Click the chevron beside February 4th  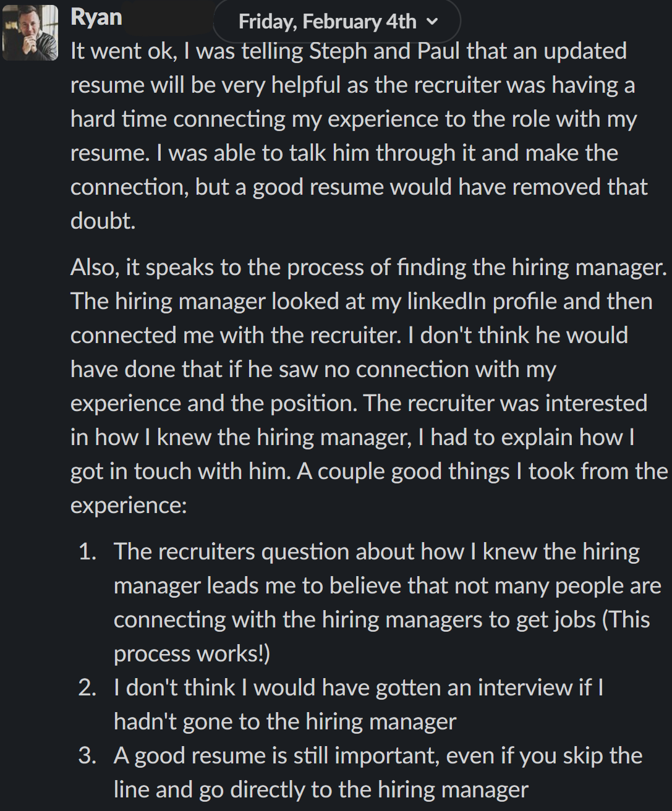(x=432, y=22)
